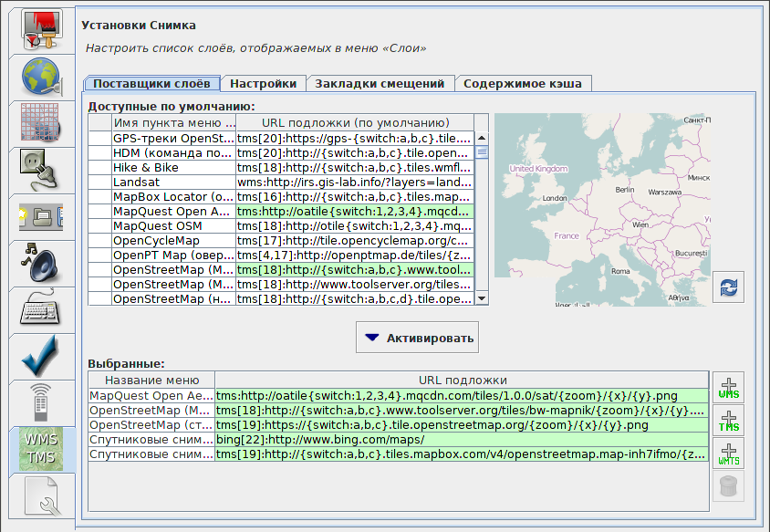Click the Europe map preview

(x=602, y=210)
